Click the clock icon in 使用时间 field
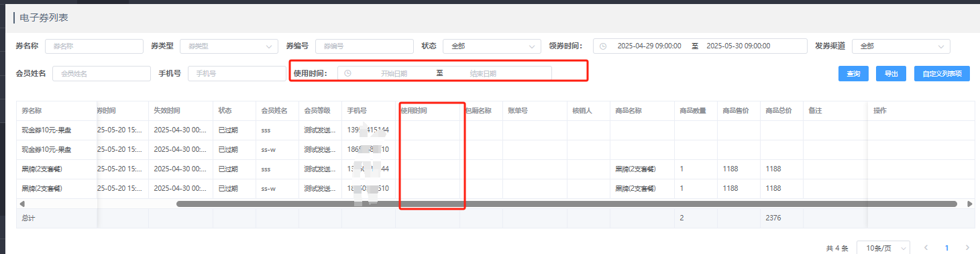This screenshot has width=980, height=254. pos(347,73)
